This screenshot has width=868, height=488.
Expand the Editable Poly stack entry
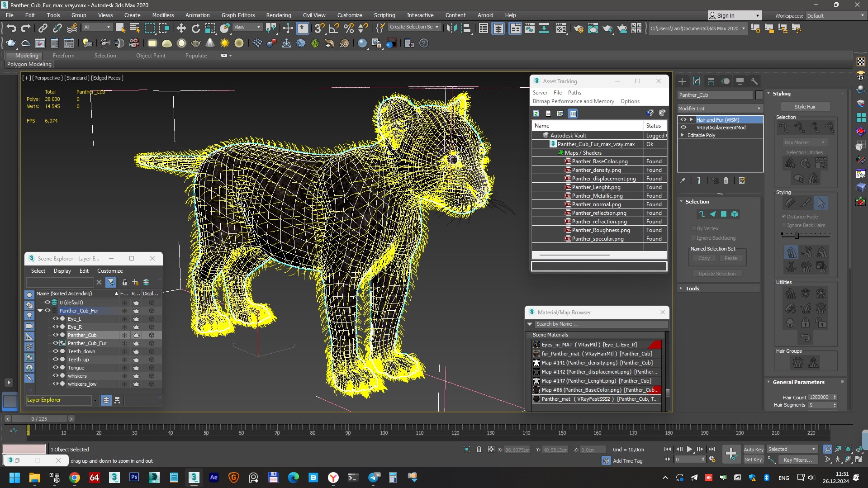(683, 135)
